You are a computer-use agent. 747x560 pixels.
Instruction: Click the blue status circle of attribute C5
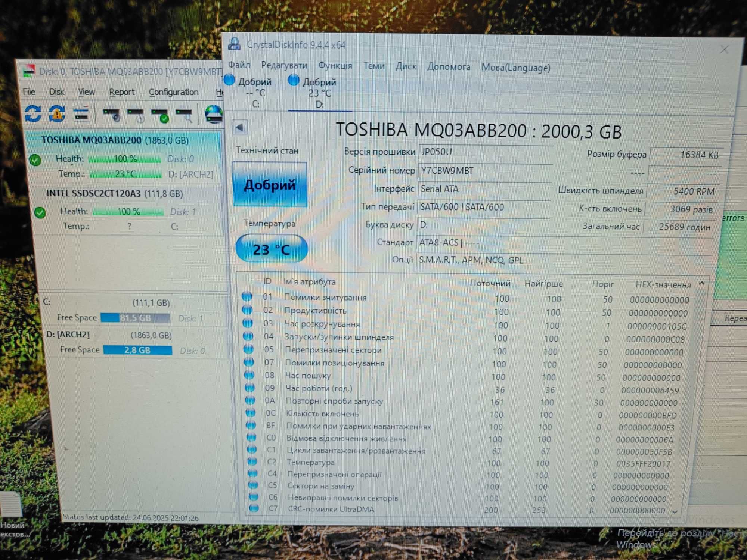(x=253, y=485)
